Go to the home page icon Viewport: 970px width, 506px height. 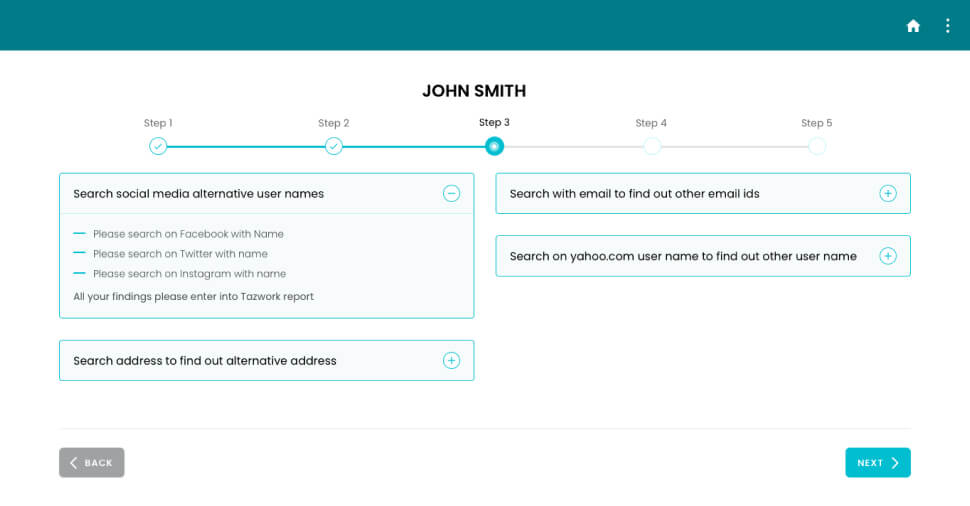tap(912, 26)
